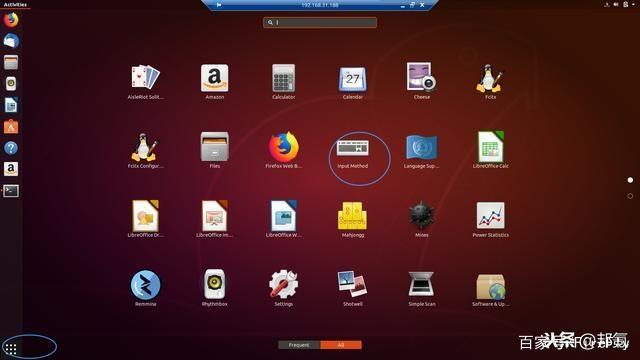
Task: Click the application search field
Action: [320, 22]
